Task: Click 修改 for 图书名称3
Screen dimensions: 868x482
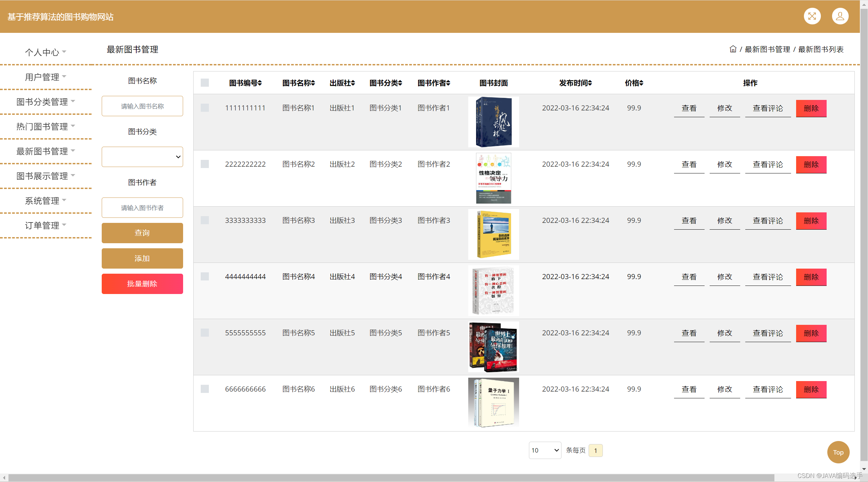Action: coord(725,221)
